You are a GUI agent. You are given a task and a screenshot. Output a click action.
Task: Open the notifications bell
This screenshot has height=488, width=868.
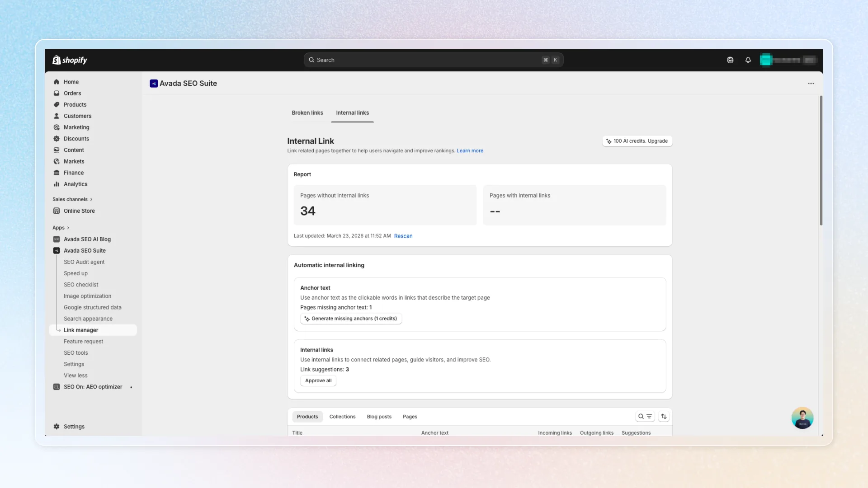748,60
